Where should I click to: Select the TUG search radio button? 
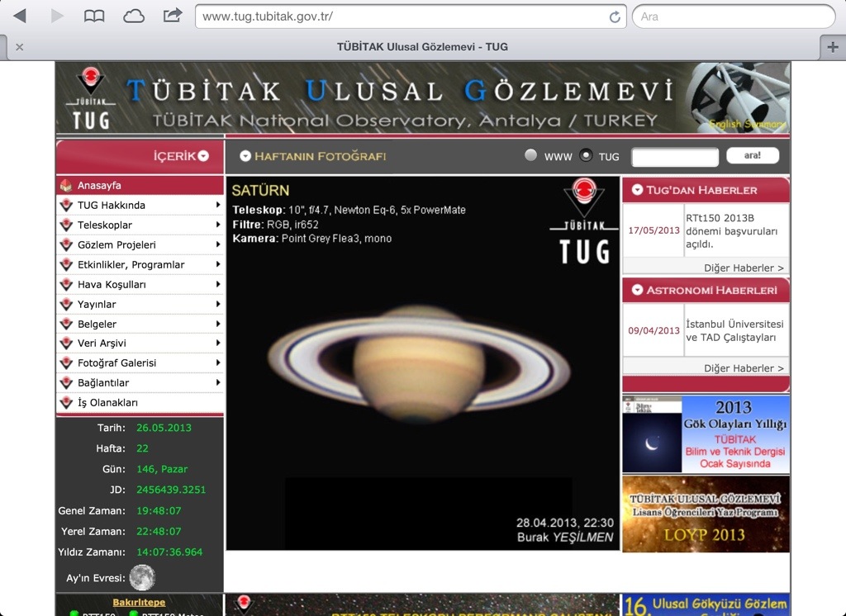587,155
